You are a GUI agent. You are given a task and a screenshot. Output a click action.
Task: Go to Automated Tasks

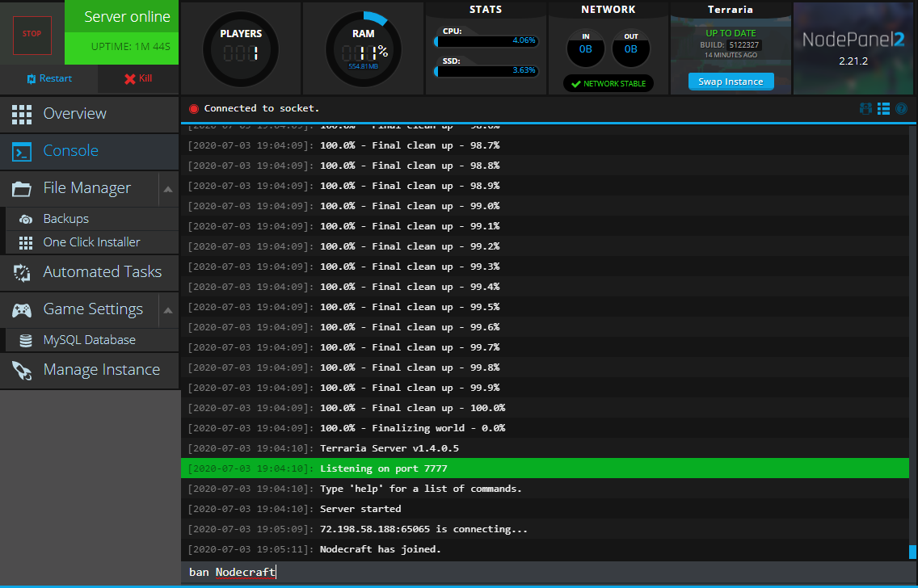click(102, 272)
